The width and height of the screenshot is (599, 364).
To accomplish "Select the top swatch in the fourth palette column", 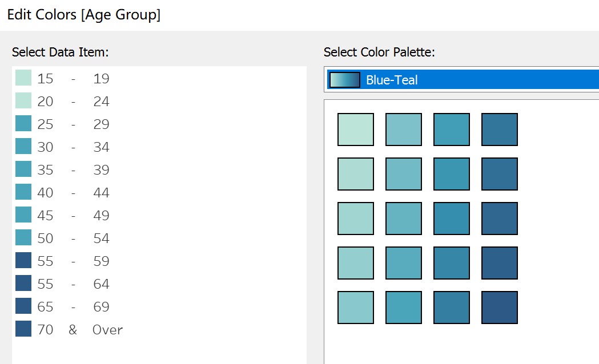I will coord(500,130).
